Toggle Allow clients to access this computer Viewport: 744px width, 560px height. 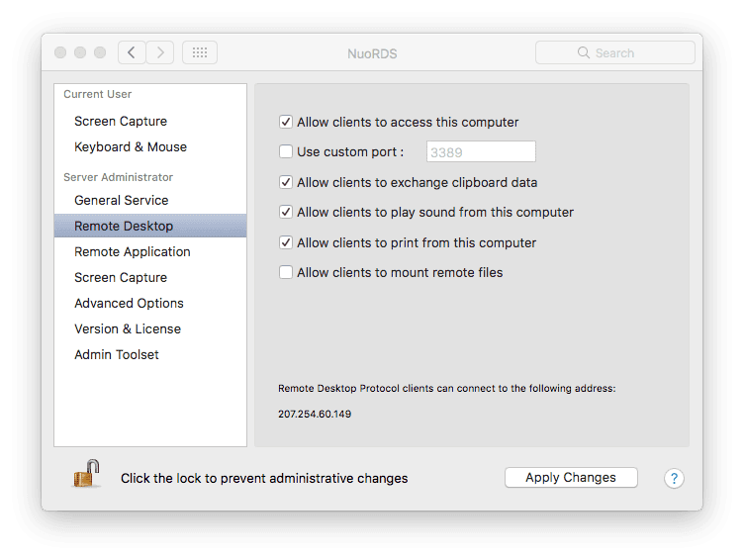tap(286, 122)
